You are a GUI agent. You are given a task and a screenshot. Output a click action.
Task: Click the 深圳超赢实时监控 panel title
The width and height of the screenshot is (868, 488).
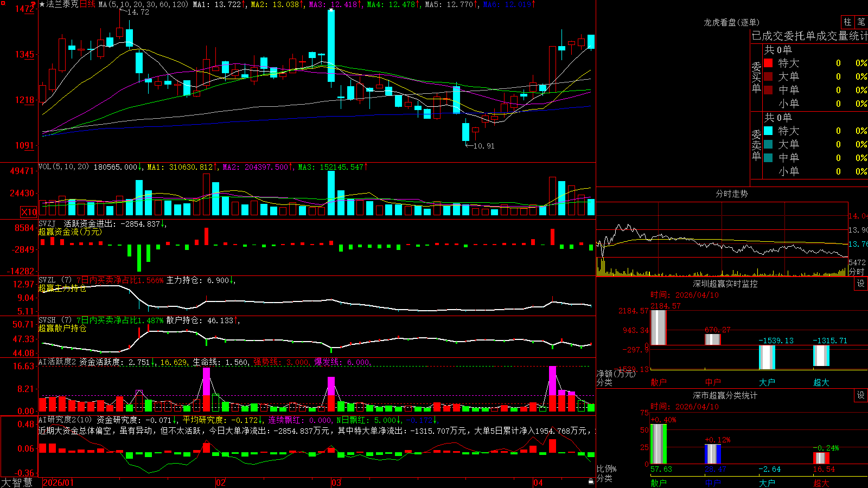click(x=725, y=284)
